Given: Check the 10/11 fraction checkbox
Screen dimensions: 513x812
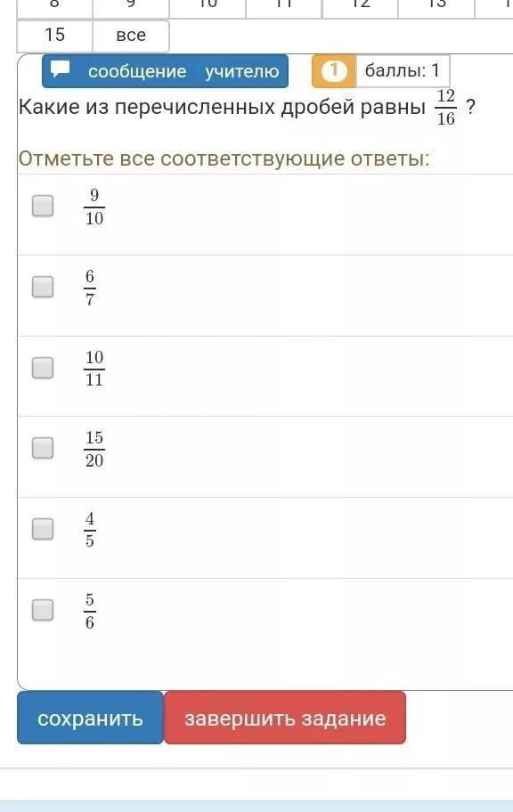Looking at the screenshot, I should tap(43, 368).
